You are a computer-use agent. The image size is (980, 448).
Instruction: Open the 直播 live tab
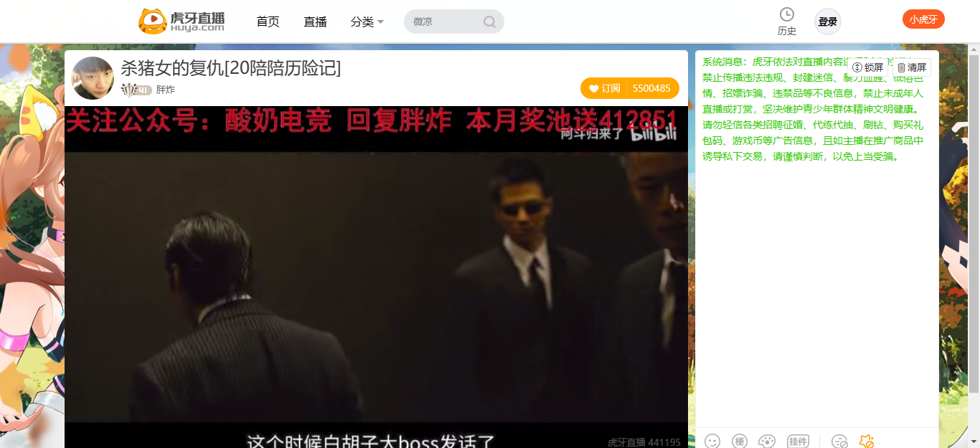click(315, 22)
